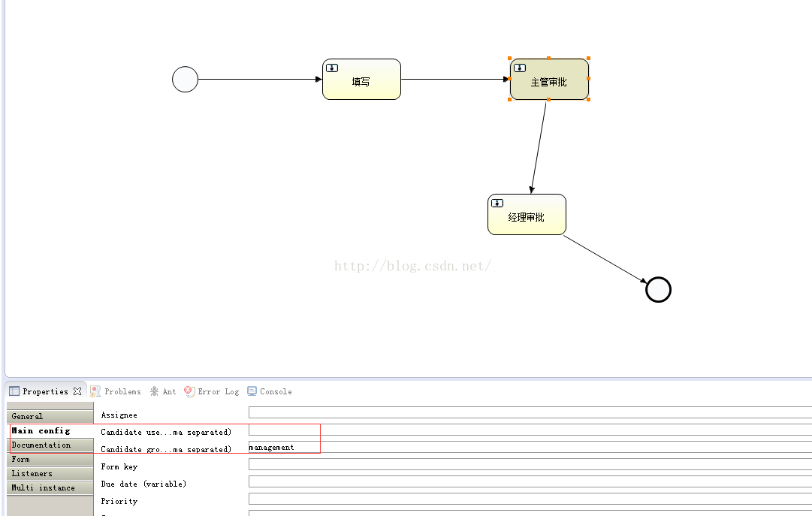Select the 经理审批 user task node
The height and width of the screenshot is (516, 812).
tap(527, 215)
